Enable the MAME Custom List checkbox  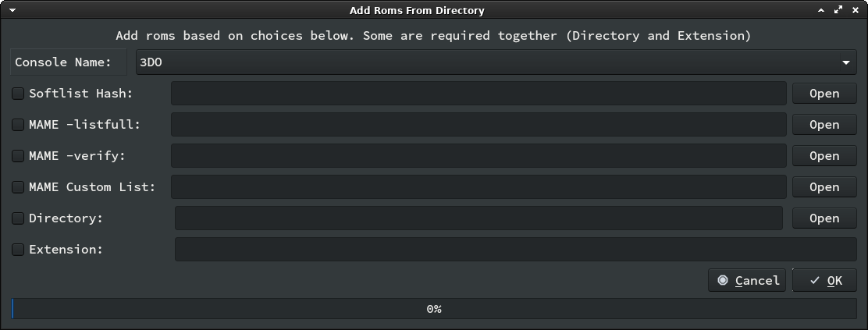(x=18, y=187)
